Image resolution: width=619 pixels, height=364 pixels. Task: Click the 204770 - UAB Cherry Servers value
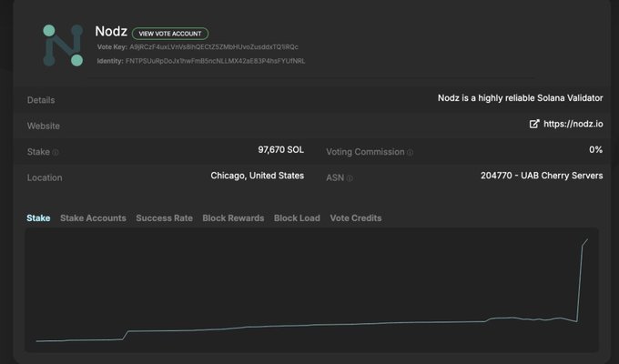(x=542, y=176)
